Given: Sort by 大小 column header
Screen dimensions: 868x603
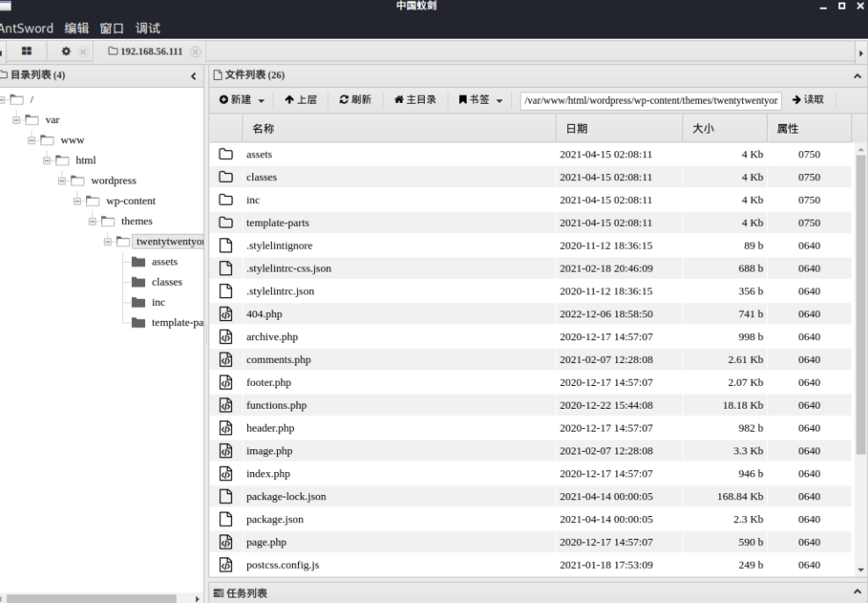Looking at the screenshot, I should click(725, 128).
